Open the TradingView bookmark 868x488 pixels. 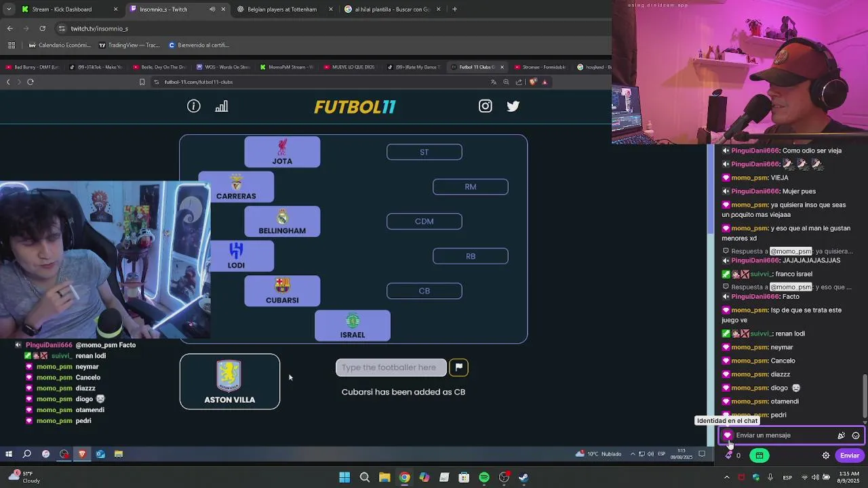pyautogui.click(x=129, y=45)
